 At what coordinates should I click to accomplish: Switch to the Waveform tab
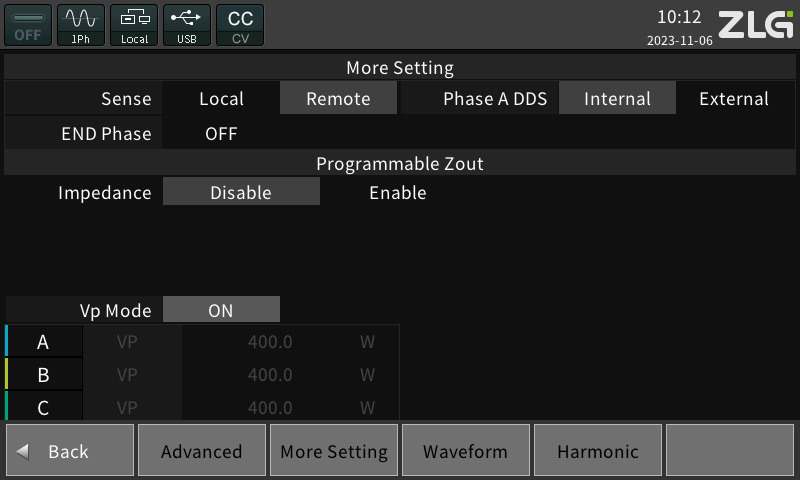[465, 451]
